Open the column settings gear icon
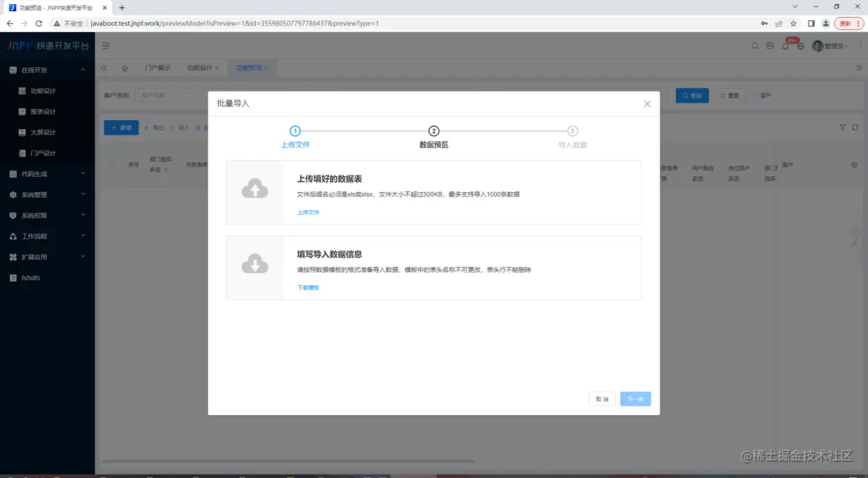Screen dimensions: 868x478 [854, 165]
